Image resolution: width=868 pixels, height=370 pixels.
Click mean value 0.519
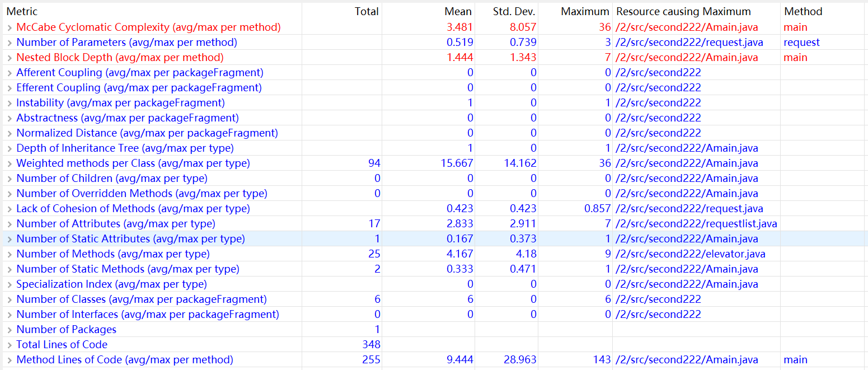coord(460,42)
